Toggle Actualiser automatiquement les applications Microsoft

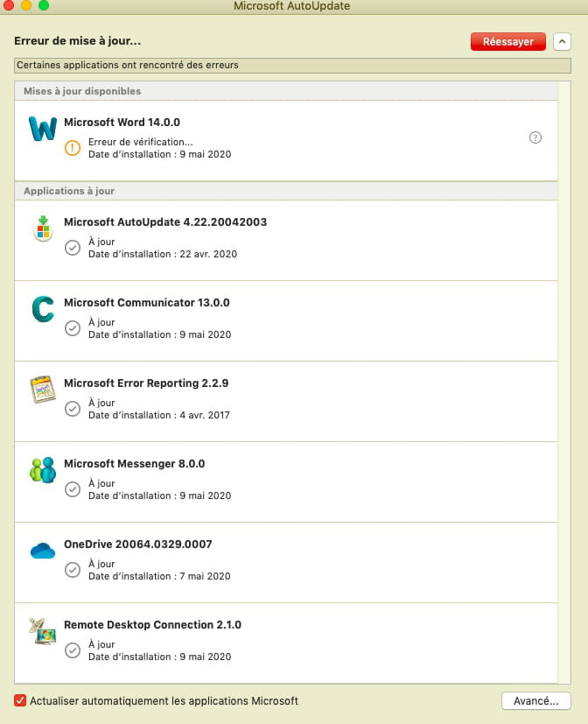click(x=20, y=700)
